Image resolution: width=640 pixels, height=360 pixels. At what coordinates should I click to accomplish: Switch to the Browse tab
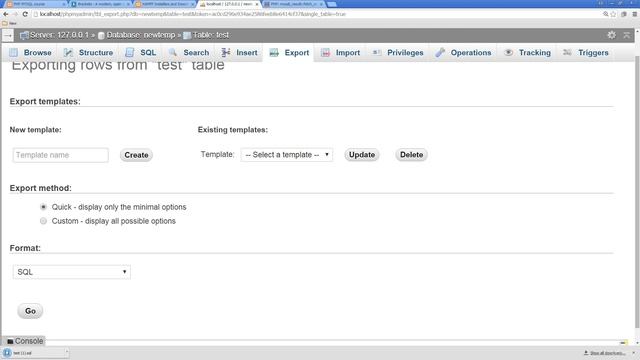31,53
